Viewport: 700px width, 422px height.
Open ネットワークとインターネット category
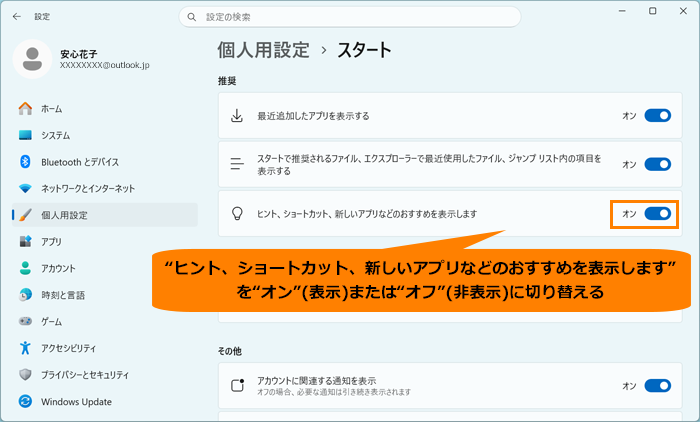[x=105, y=188]
